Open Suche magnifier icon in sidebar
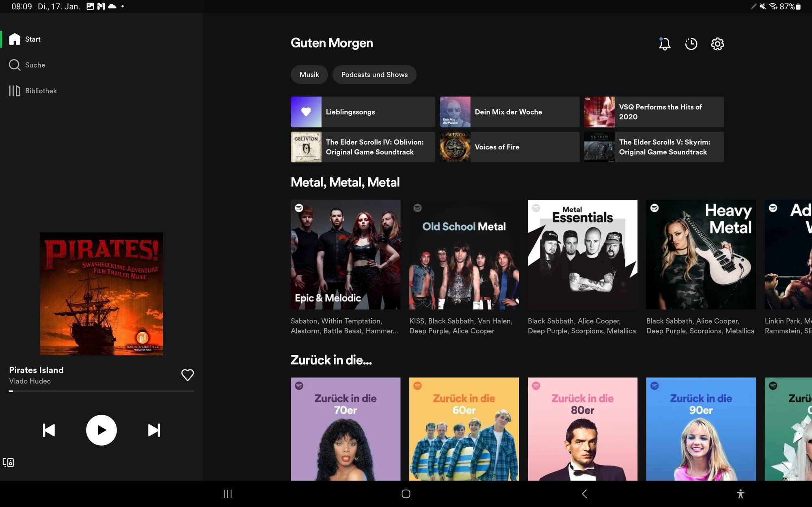The image size is (812, 507). click(15, 65)
